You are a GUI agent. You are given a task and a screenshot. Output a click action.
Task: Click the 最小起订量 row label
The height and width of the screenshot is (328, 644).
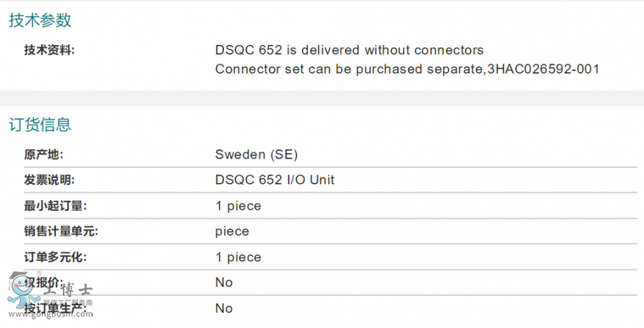(x=55, y=206)
